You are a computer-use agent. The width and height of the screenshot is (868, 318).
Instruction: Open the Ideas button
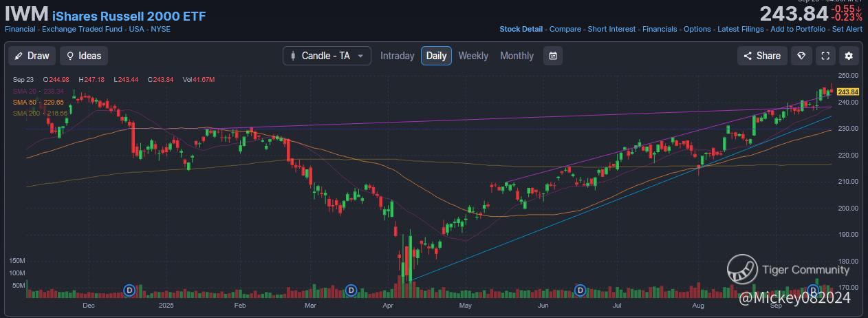[84, 56]
